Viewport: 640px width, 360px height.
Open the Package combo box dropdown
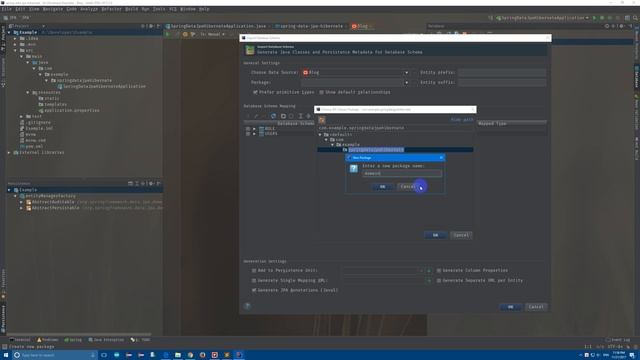point(406,82)
